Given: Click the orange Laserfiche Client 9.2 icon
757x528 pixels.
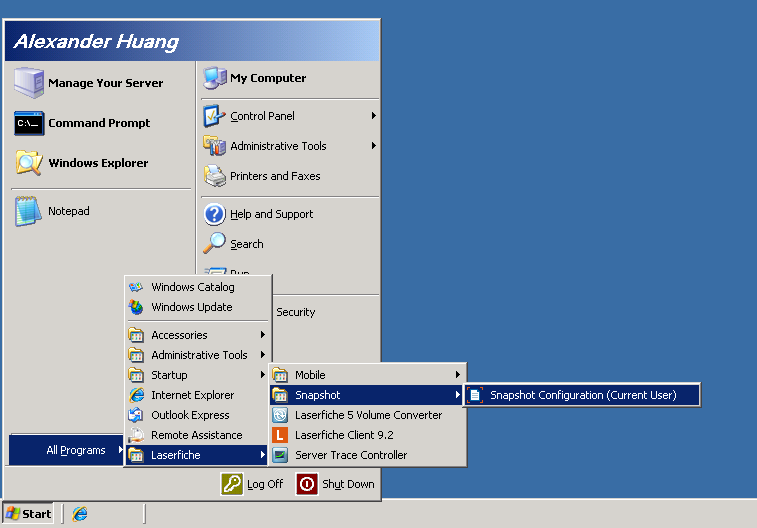Looking at the screenshot, I should (x=280, y=435).
